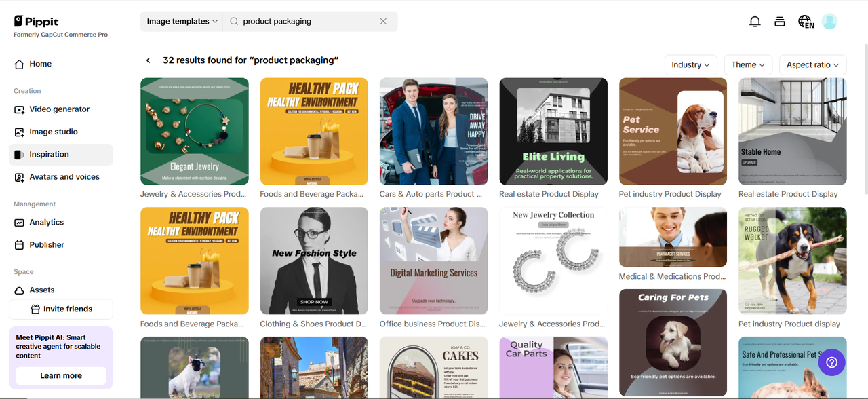The width and height of the screenshot is (868, 399).
Task: Go back using the left arrow
Action: click(x=149, y=60)
